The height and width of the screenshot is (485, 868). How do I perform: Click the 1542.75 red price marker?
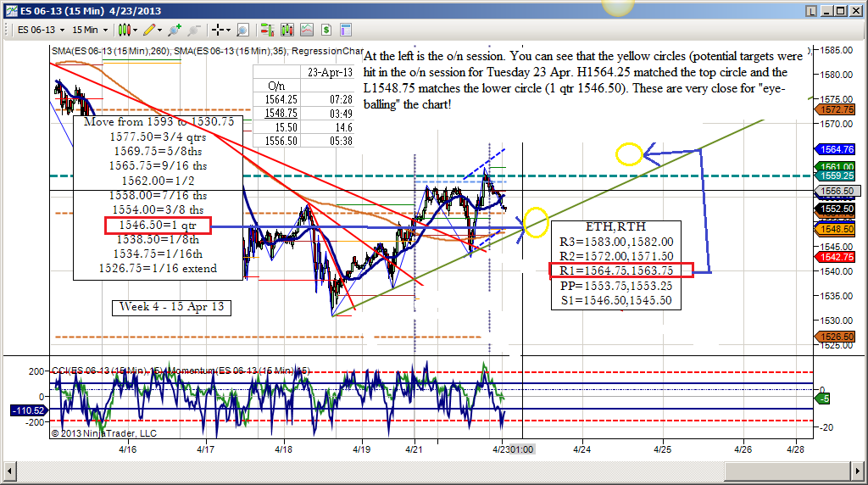click(x=837, y=257)
